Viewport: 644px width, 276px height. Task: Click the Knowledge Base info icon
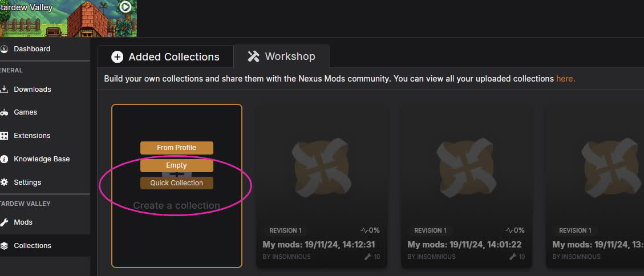pyautogui.click(x=4, y=159)
